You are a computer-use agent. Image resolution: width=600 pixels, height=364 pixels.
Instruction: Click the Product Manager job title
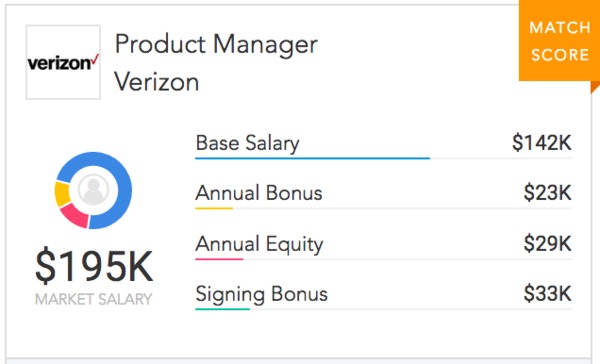pos(216,45)
